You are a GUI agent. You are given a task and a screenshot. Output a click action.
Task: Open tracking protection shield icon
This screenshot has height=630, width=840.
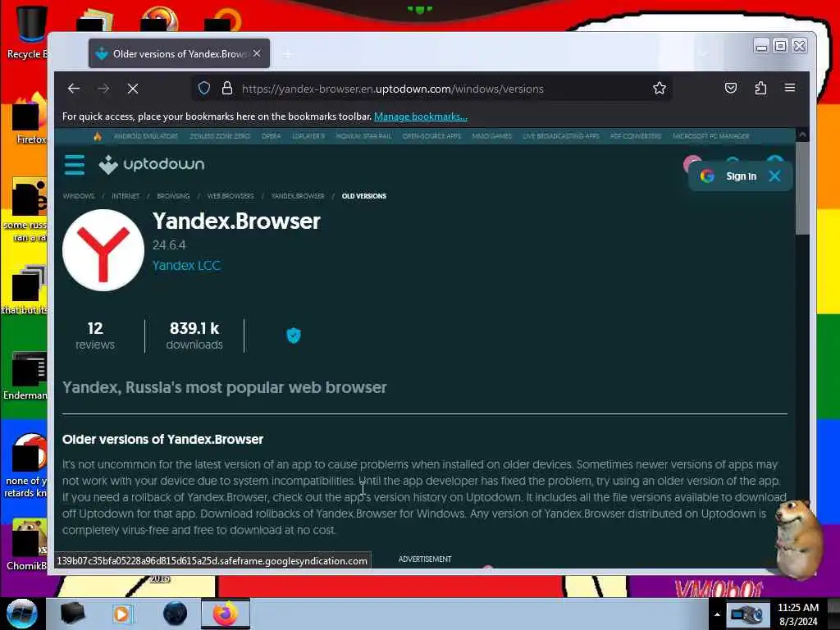[x=204, y=89]
